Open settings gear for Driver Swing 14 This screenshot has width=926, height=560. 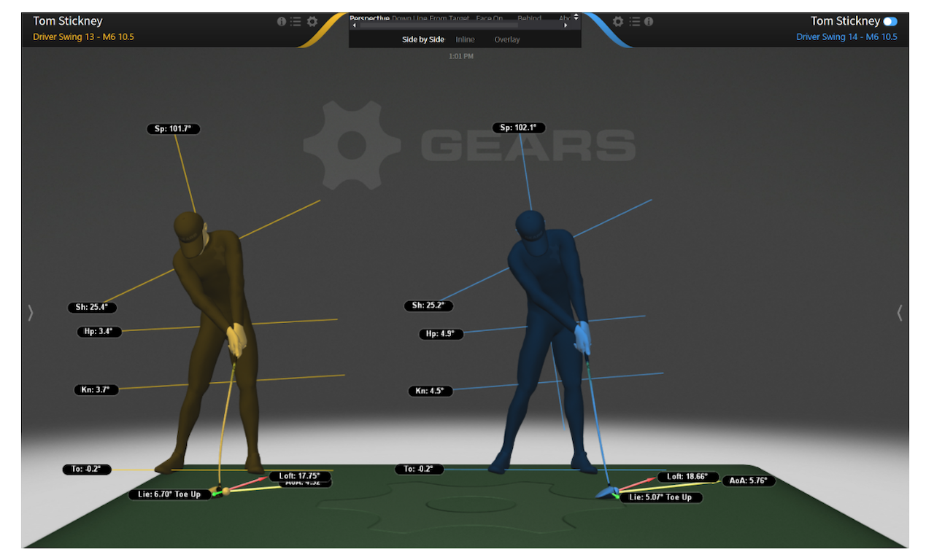pyautogui.click(x=618, y=22)
